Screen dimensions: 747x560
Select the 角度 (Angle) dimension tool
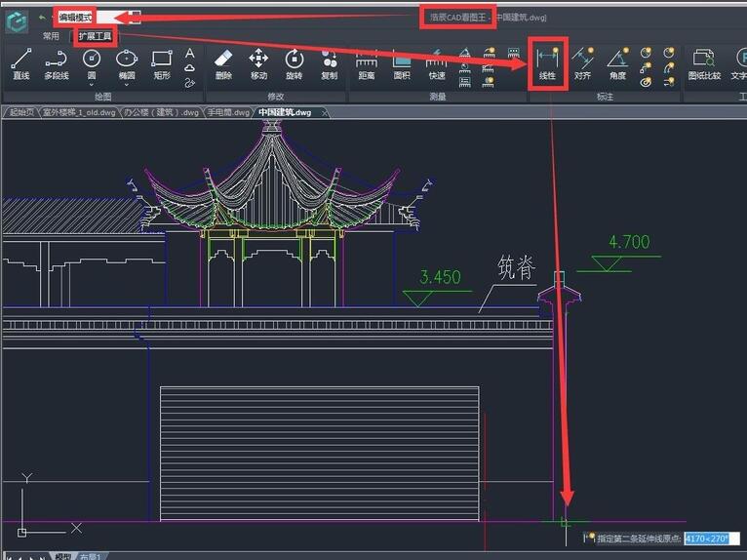[x=617, y=63]
